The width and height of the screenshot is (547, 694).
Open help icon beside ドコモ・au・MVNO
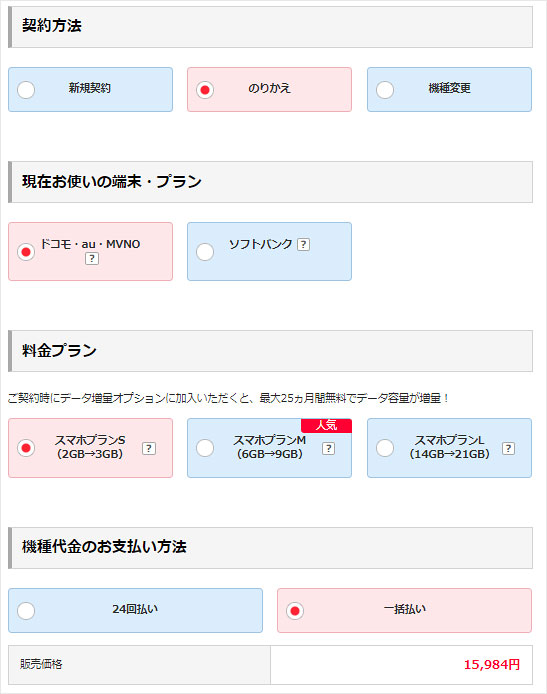pos(92,258)
